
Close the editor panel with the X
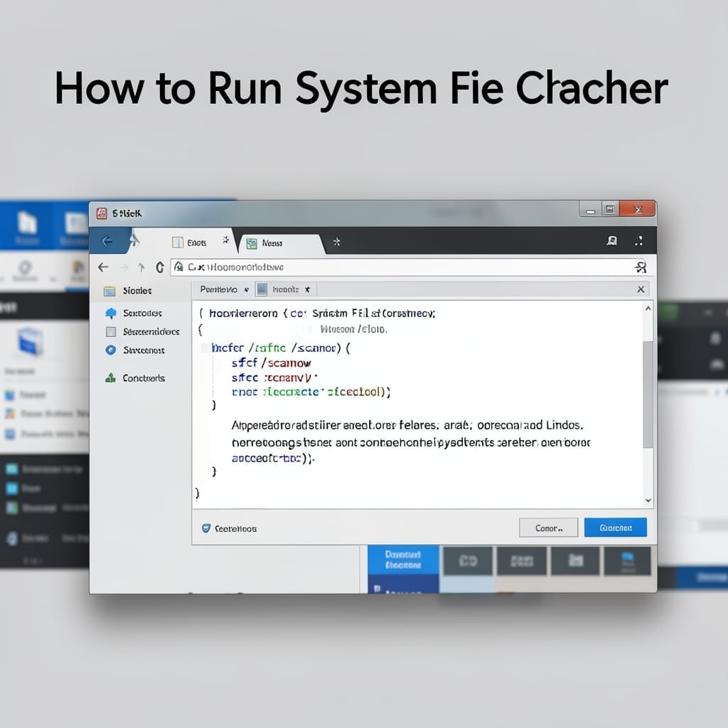pyautogui.click(x=641, y=289)
